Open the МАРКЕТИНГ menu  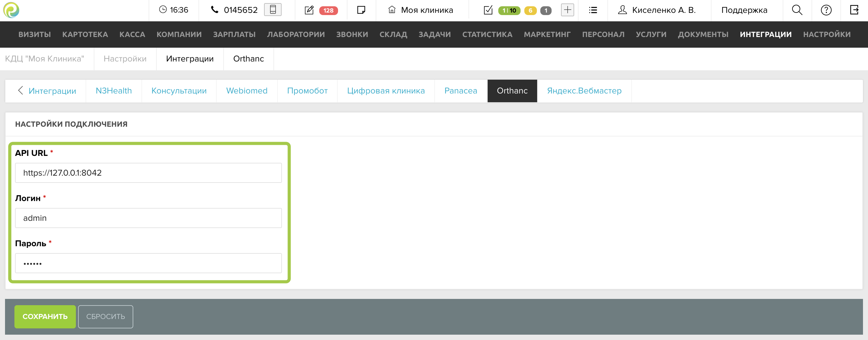547,35
